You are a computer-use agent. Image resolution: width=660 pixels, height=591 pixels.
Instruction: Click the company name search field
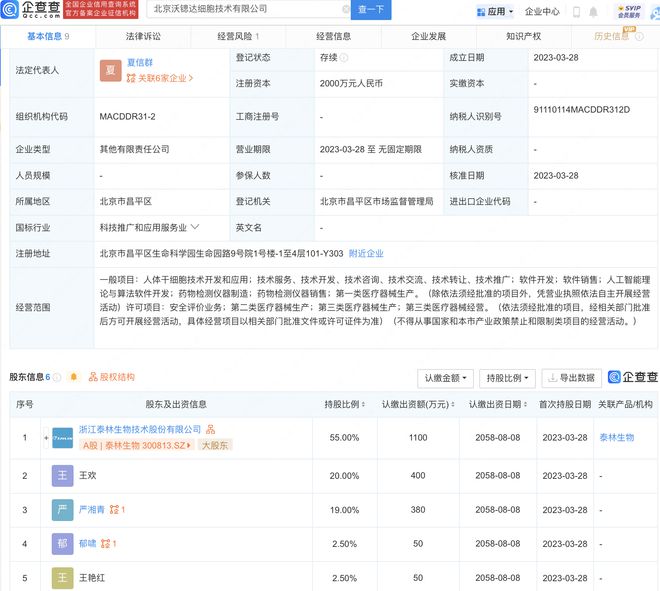pos(248,9)
